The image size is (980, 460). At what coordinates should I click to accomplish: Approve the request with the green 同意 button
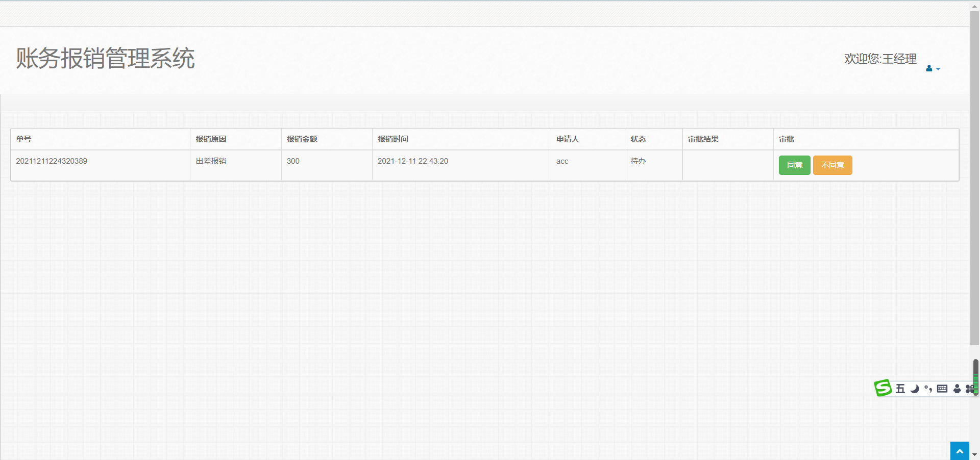pos(794,165)
